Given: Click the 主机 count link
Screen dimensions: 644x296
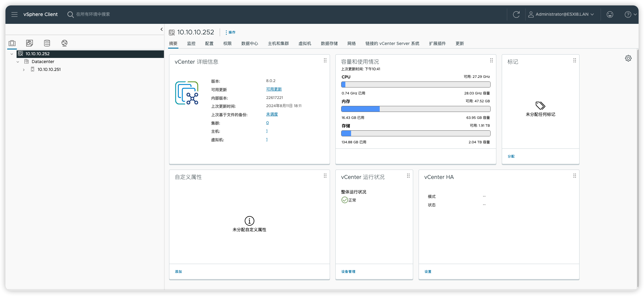Looking at the screenshot, I should (267, 131).
